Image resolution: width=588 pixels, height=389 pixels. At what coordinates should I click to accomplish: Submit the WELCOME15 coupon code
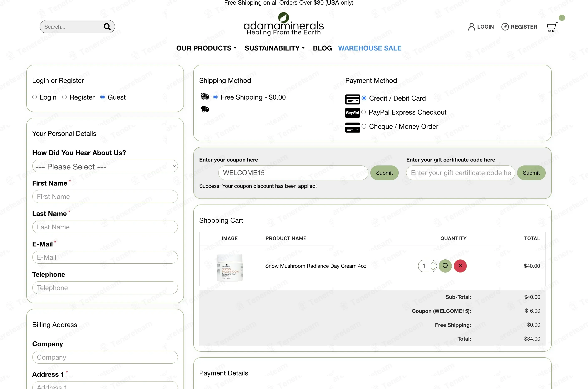click(384, 173)
